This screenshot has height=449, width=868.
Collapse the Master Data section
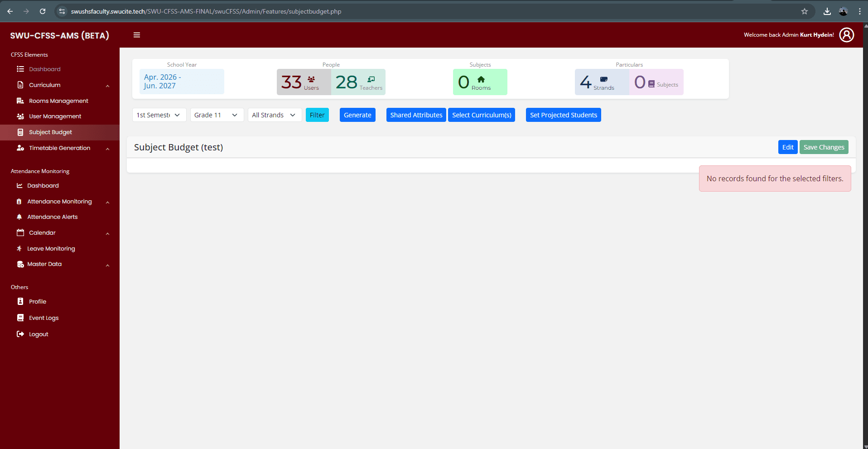tap(107, 265)
